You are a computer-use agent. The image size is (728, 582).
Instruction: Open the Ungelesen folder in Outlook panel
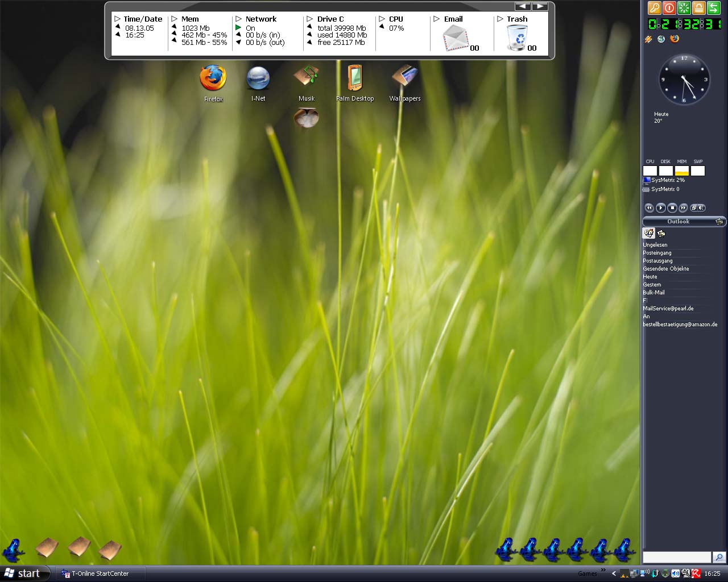tap(655, 245)
